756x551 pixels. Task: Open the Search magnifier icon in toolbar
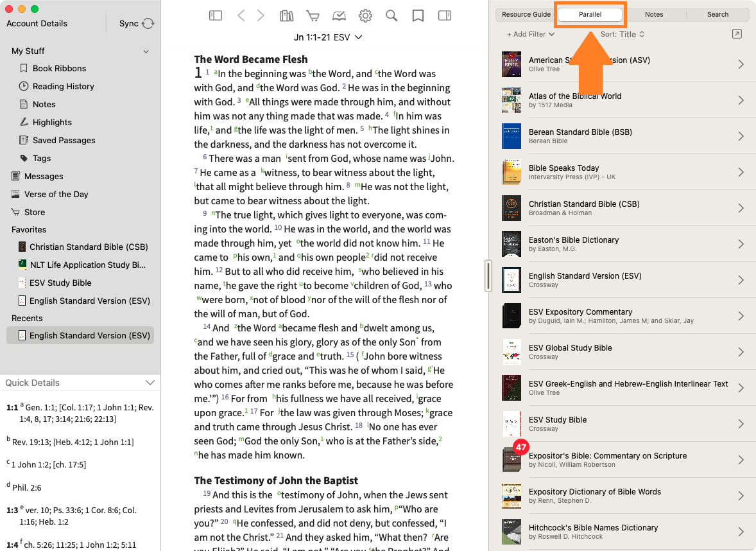click(391, 15)
